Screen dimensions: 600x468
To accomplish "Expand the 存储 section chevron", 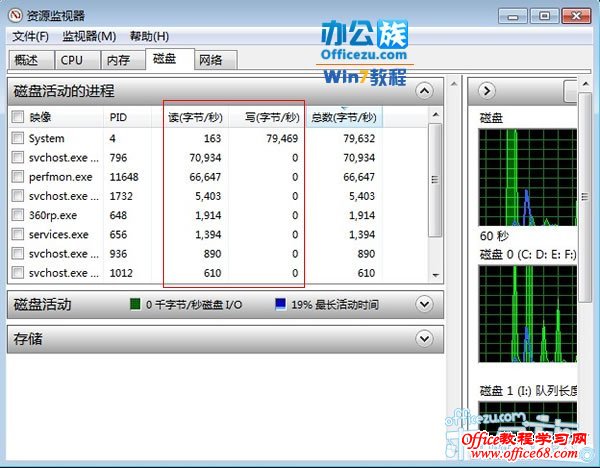I will [424, 339].
